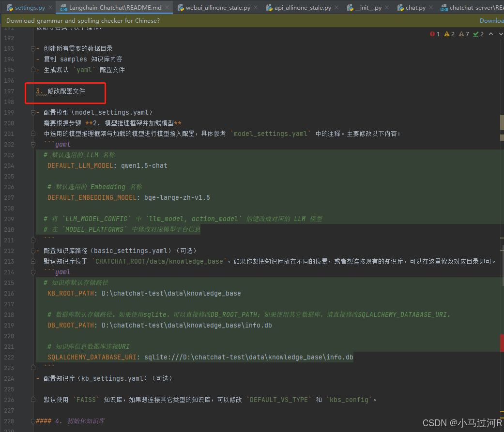Image resolution: width=504 pixels, height=432 pixels.
Task: Click the value "qwen1.5-chat"
Action: pyautogui.click(x=144, y=166)
